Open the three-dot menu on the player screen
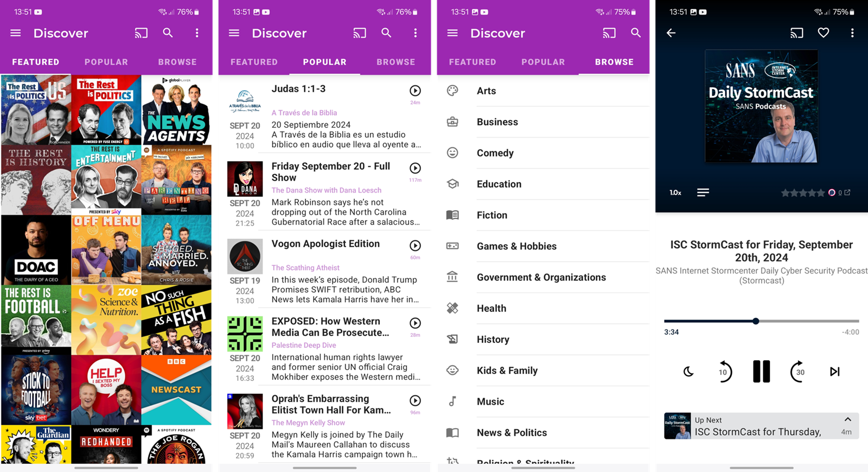The width and height of the screenshot is (868, 472). (x=852, y=33)
